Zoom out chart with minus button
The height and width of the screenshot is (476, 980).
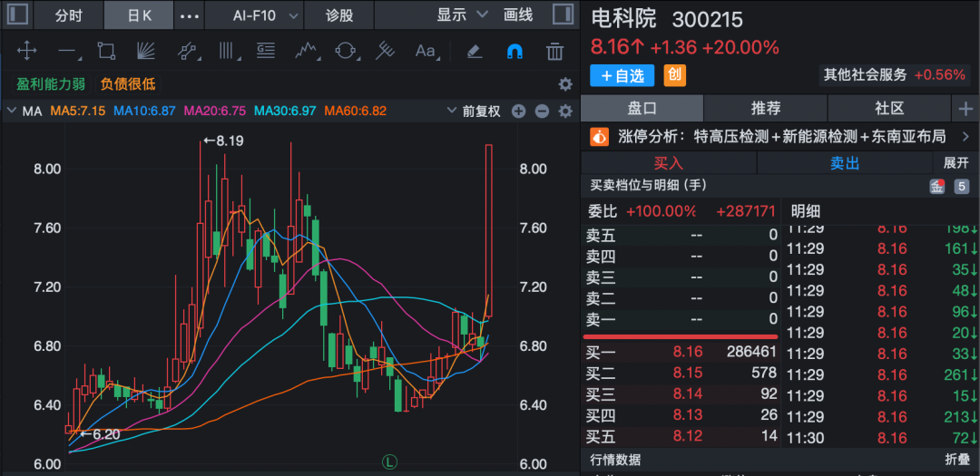[x=542, y=112]
